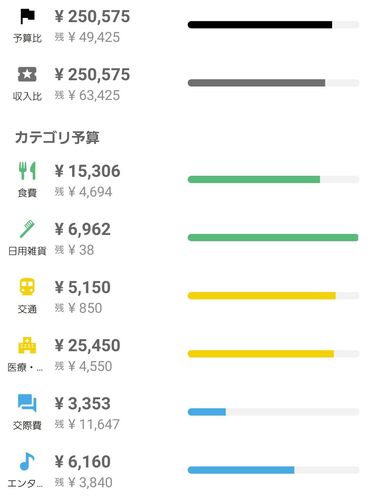
Task: Open the ¥15,306 food expense amount
Action: point(87,171)
